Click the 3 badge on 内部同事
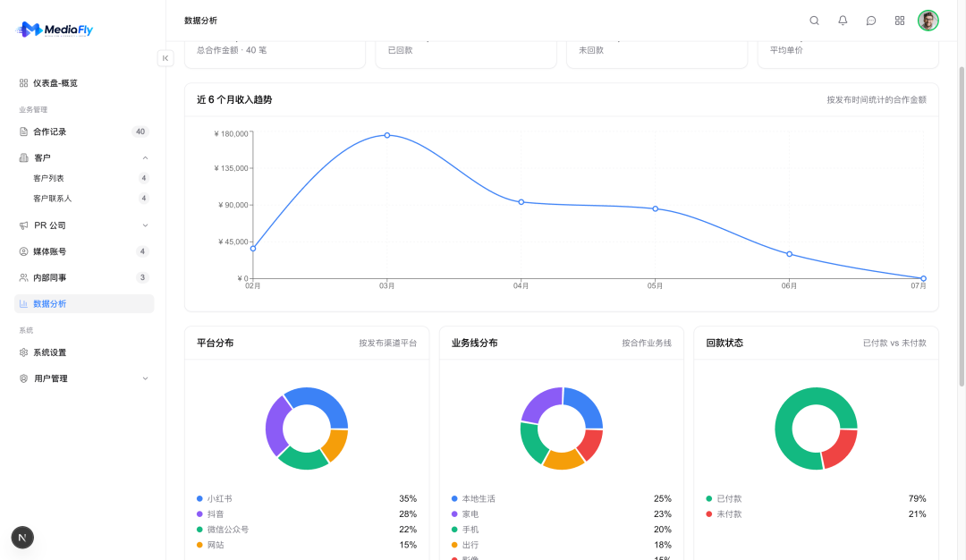 (142, 277)
